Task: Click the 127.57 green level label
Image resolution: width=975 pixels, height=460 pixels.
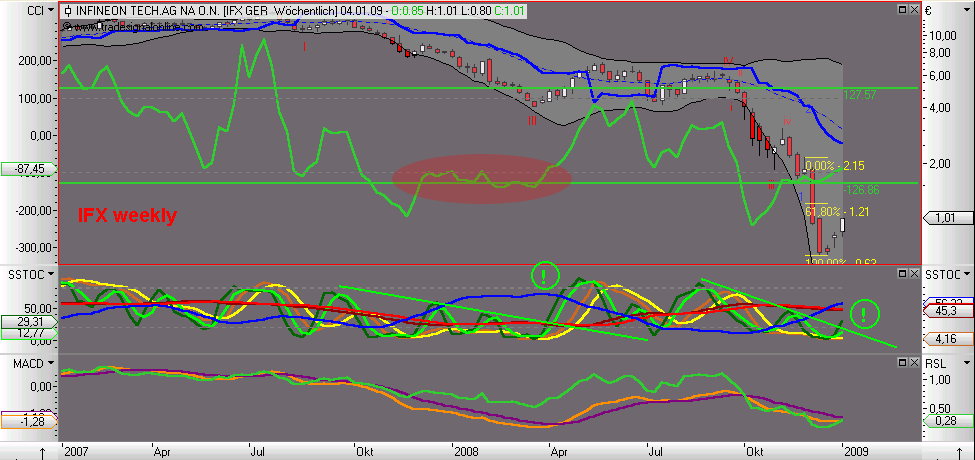Action: (861, 94)
